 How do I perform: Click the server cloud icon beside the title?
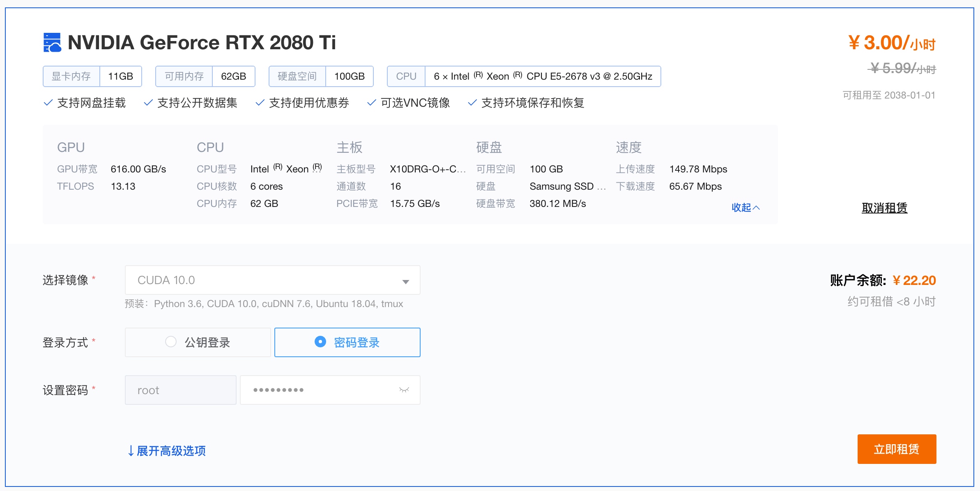click(52, 43)
